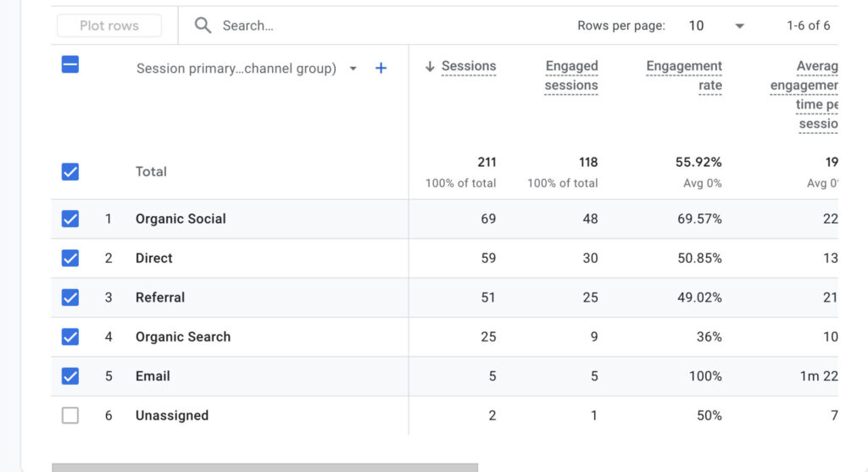This screenshot has height=472, width=868.
Task: Uncheck the Email row checkbox
Action: (x=70, y=376)
